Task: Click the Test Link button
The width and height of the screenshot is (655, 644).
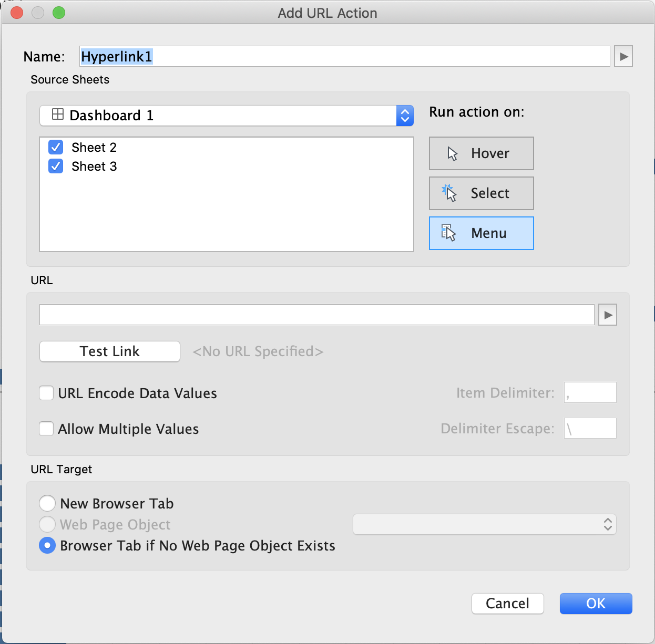Action: pyautogui.click(x=110, y=351)
